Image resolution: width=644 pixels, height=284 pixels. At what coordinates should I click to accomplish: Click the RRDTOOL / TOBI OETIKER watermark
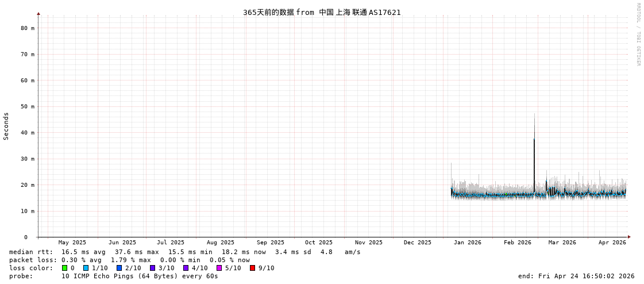tap(638, 34)
